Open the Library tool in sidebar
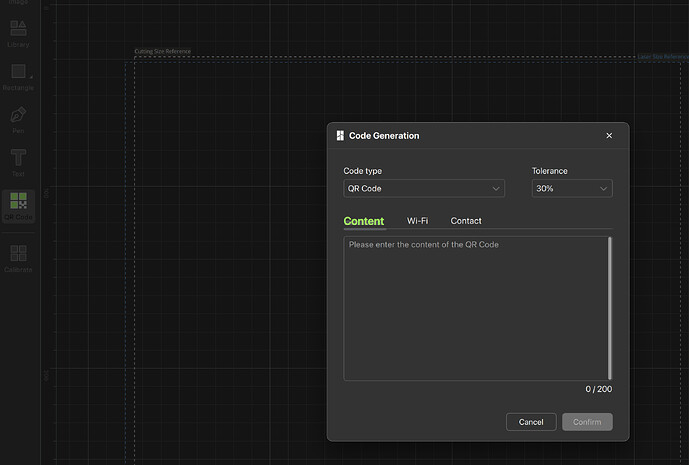This screenshot has height=465, width=689. pyautogui.click(x=18, y=33)
